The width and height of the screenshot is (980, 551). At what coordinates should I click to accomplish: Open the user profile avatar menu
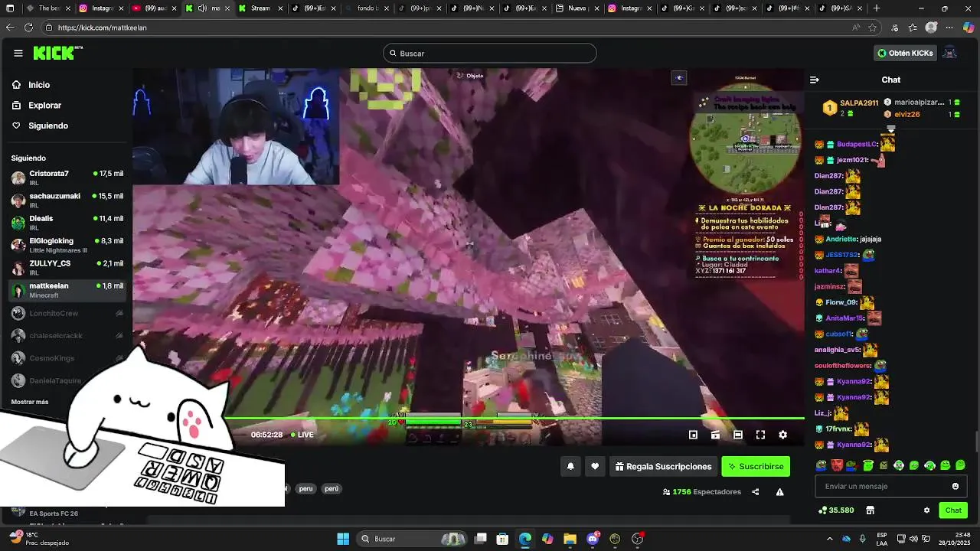(949, 53)
